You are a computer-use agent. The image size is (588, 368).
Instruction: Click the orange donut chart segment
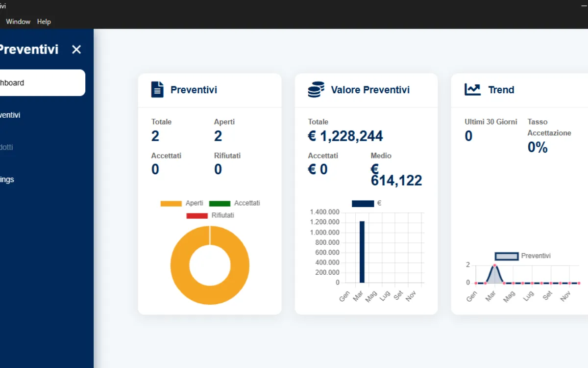click(x=180, y=265)
